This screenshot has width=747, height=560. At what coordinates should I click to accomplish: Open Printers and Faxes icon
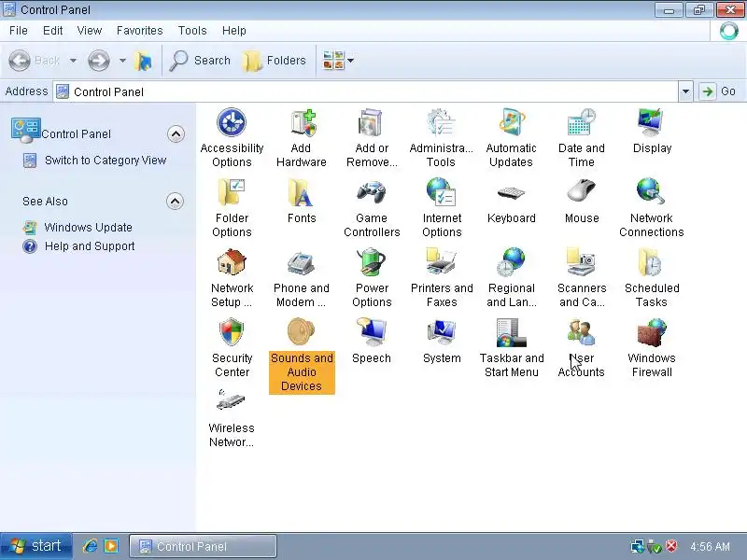442,262
